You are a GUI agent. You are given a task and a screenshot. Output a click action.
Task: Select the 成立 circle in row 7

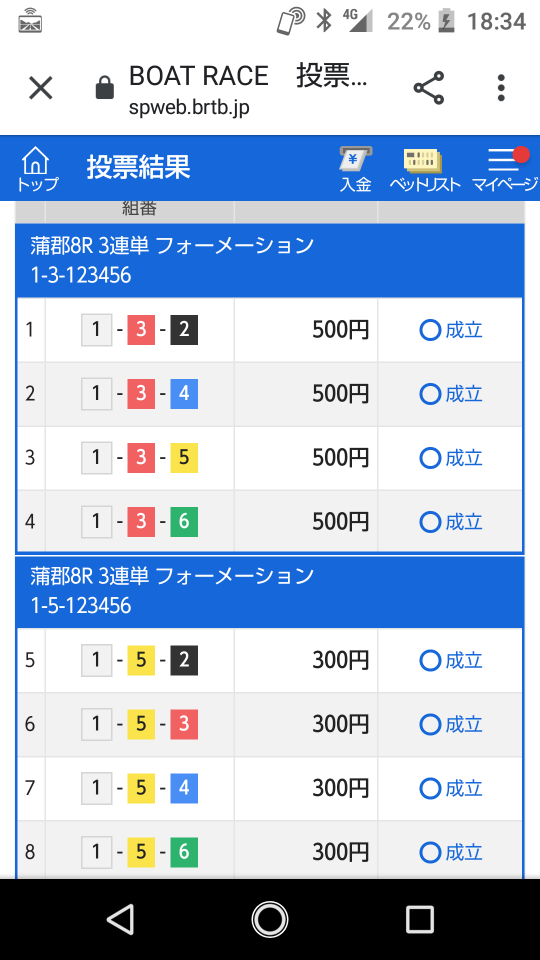[x=430, y=789]
